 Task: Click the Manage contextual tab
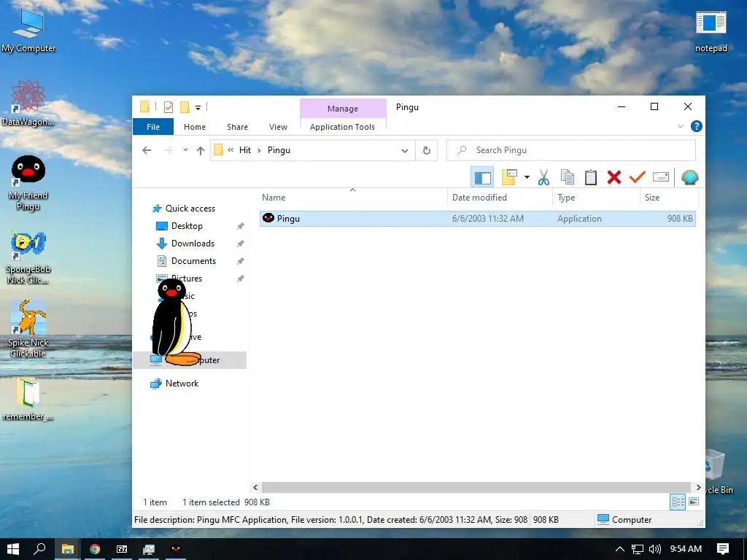[343, 109]
